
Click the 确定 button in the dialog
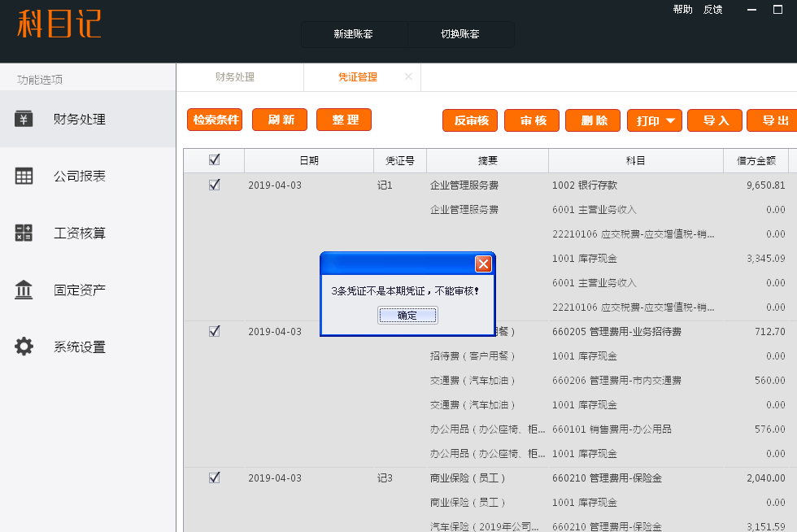pyautogui.click(x=407, y=316)
